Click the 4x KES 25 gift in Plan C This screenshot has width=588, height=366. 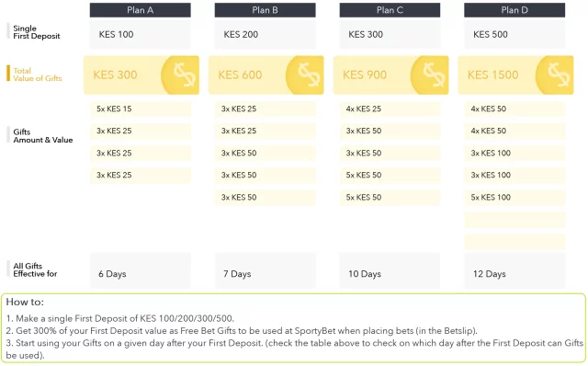(390, 109)
